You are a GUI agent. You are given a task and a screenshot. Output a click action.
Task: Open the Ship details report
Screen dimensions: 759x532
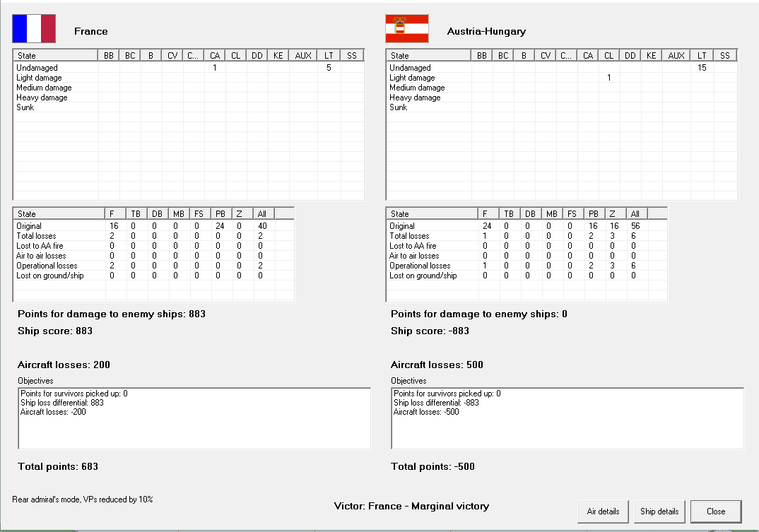tap(659, 512)
